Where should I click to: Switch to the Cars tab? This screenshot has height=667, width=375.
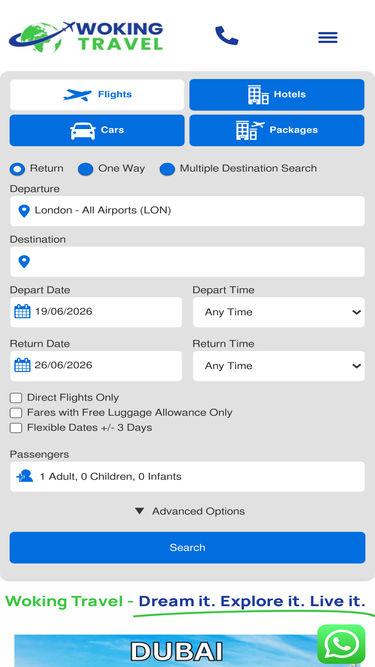coord(97,130)
